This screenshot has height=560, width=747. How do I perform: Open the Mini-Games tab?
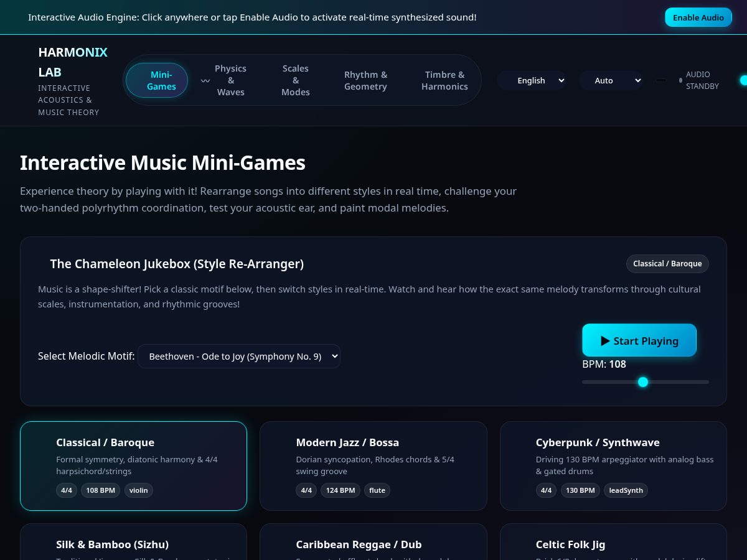click(157, 80)
